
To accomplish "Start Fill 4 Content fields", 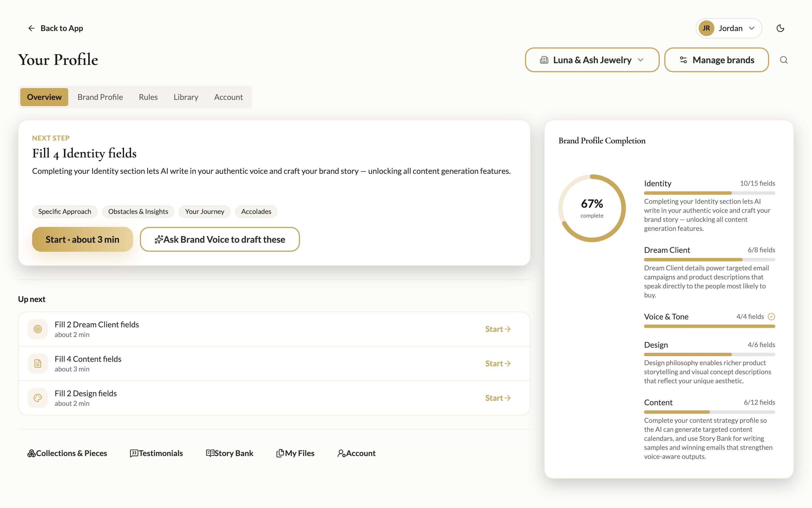I will 498,364.
